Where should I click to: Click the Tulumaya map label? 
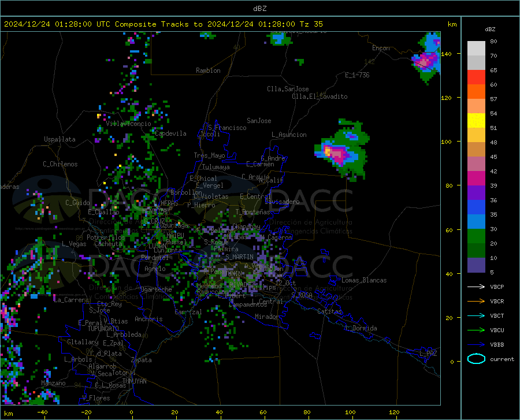tap(216, 167)
